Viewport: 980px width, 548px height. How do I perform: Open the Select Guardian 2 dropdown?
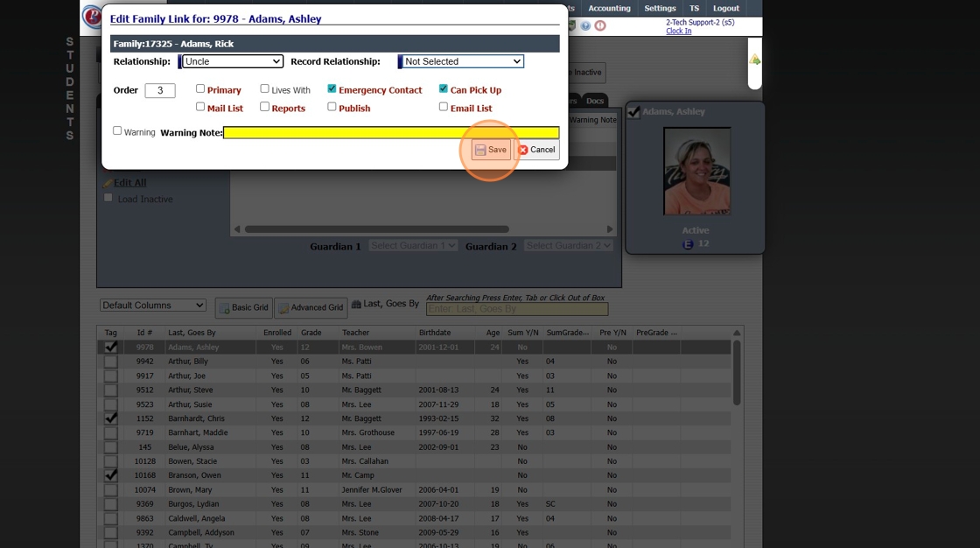[568, 246]
